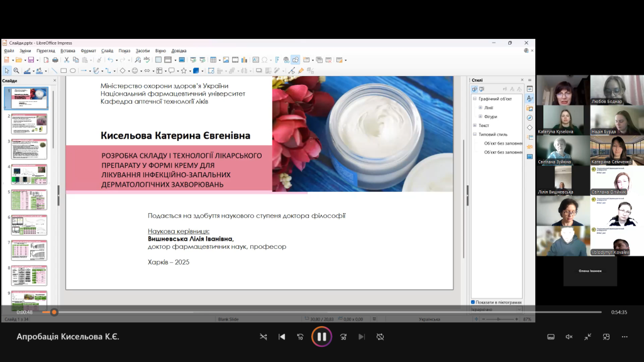The image size is (644, 362).
Task: Open sidebar Shapes diamond icon
Action: point(530,128)
